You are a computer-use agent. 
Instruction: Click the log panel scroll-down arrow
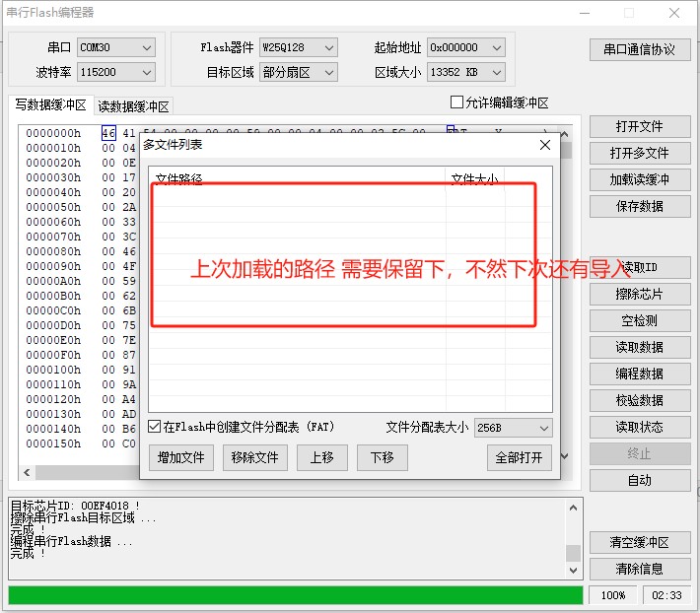click(x=573, y=571)
